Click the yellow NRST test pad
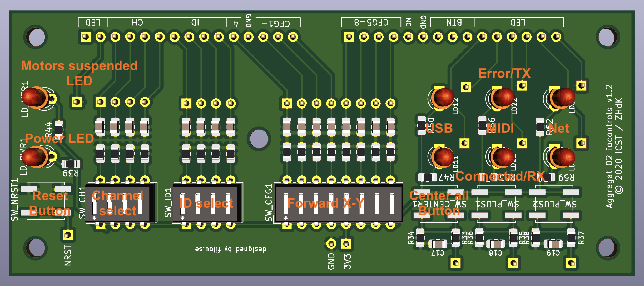644x286 pixels. [68, 235]
